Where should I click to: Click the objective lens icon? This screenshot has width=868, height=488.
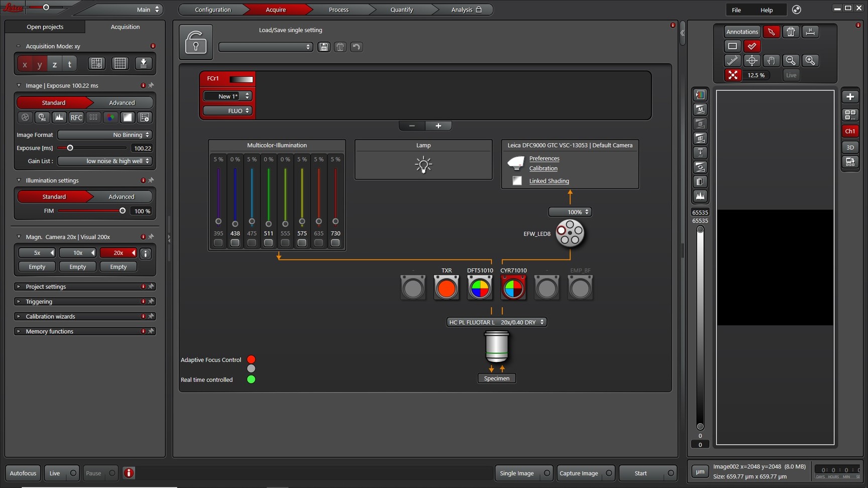[x=497, y=346]
